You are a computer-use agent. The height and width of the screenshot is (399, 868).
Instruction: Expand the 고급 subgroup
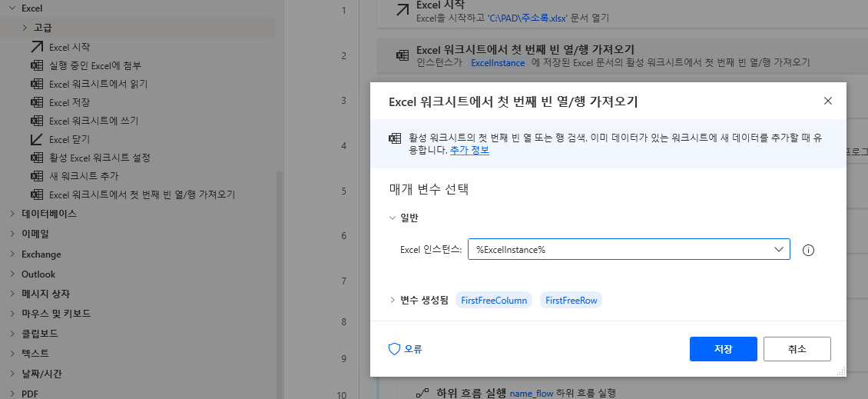click(25, 27)
